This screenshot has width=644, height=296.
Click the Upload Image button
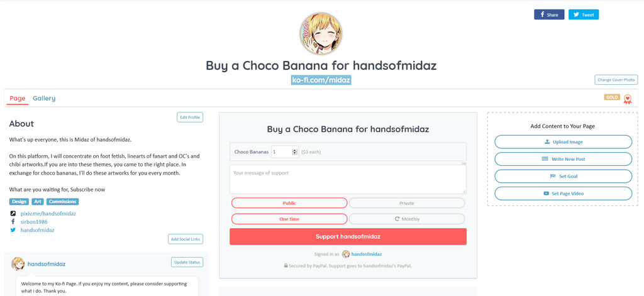pyautogui.click(x=563, y=141)
